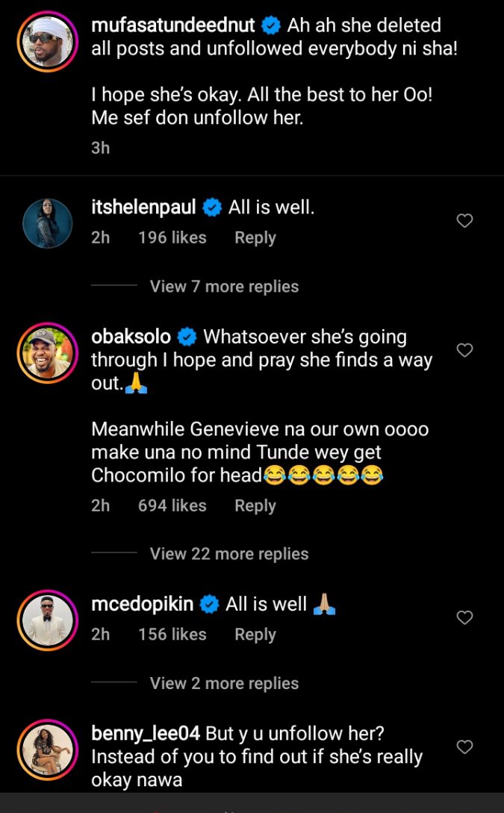Expand "View 2 more replies"
This screenshot has width=504, height=813.
[224, 683]
